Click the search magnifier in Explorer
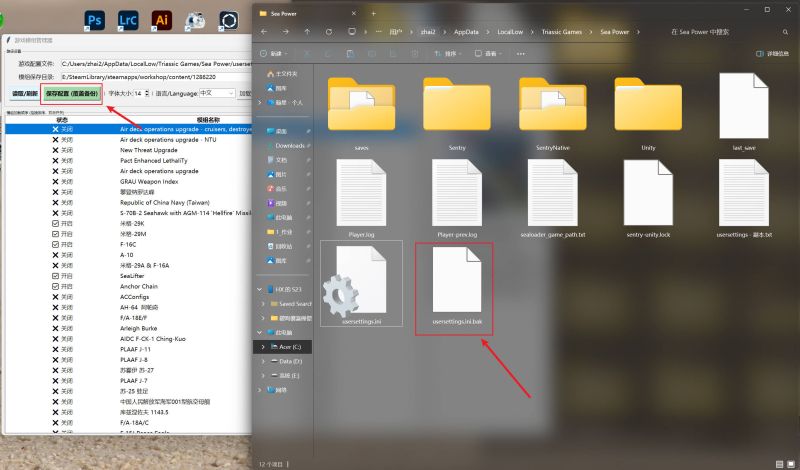The width and height of the screenshot is (800, 470). 785,32
